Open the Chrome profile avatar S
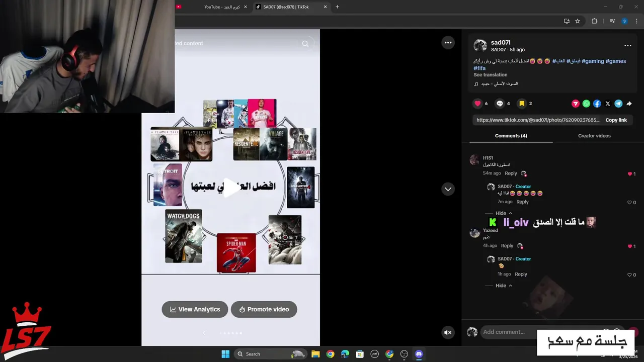The width and height of the screenshot is (644, 362). point(624,21)
